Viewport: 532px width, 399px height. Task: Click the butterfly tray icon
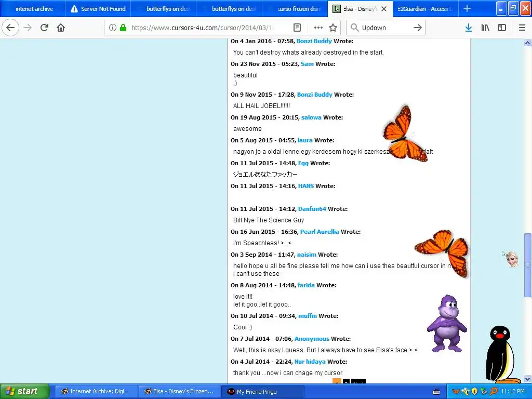tap(456, 392)
